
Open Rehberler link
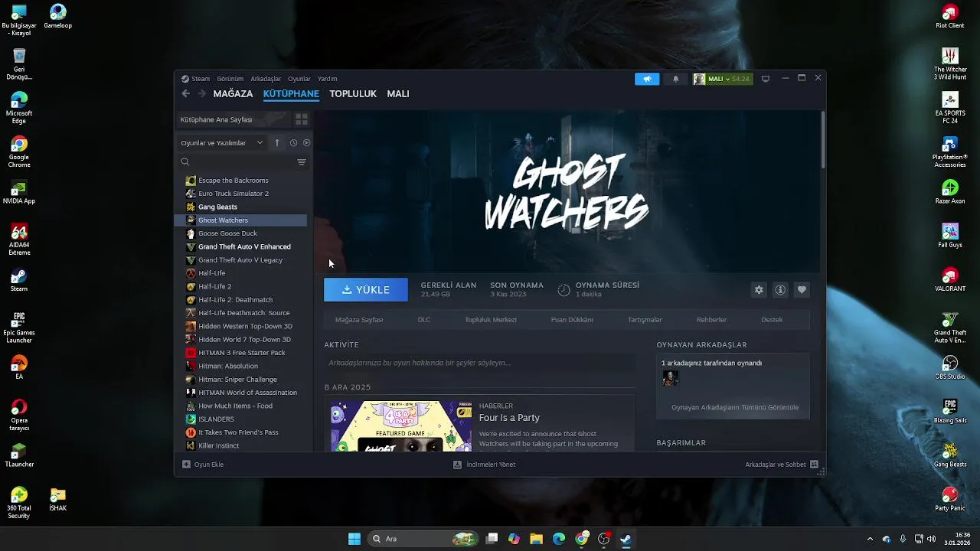click(x=711, y=320)
